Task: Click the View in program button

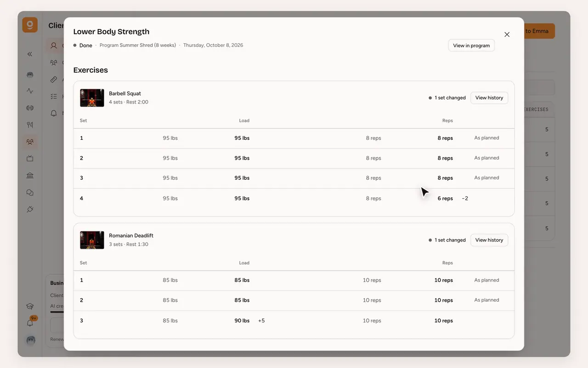Action: [x=471, y=46]
